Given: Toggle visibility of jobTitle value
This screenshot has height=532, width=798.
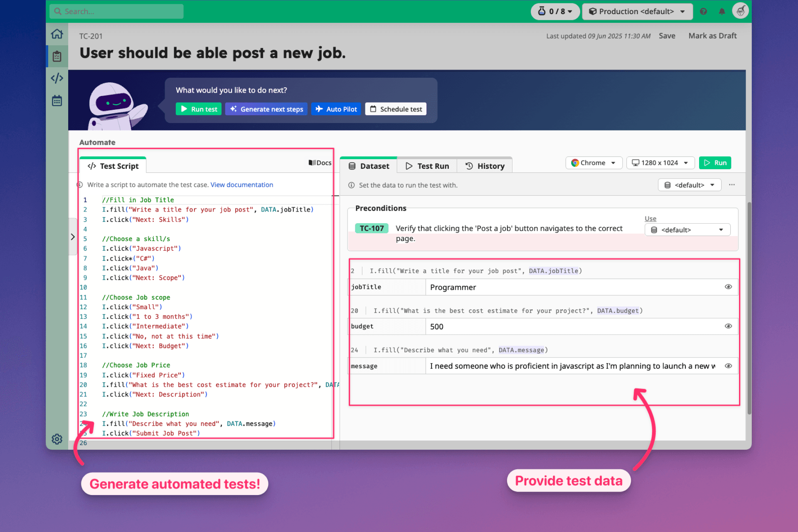Looking at the screenshot, I should [728, 287].
